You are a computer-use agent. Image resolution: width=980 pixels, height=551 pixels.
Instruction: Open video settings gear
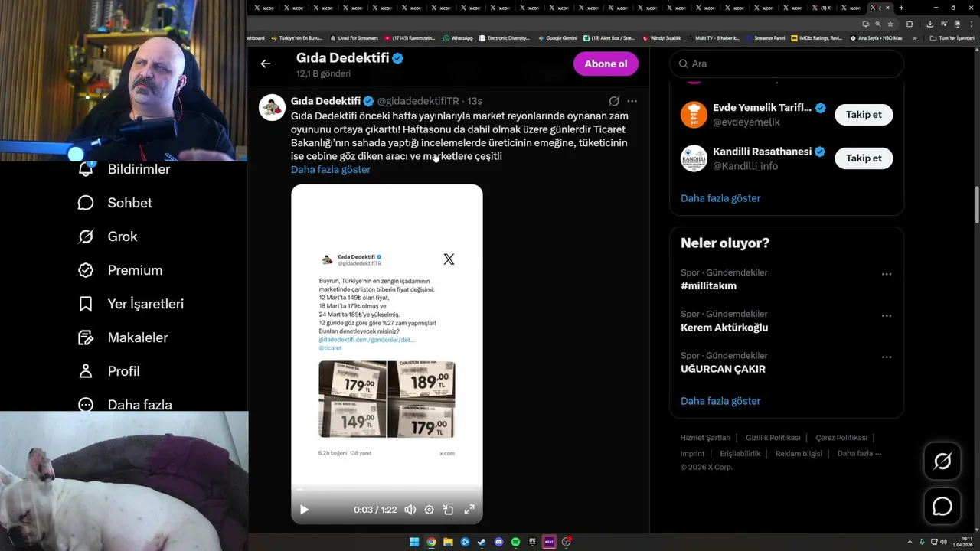click(430, 510)
